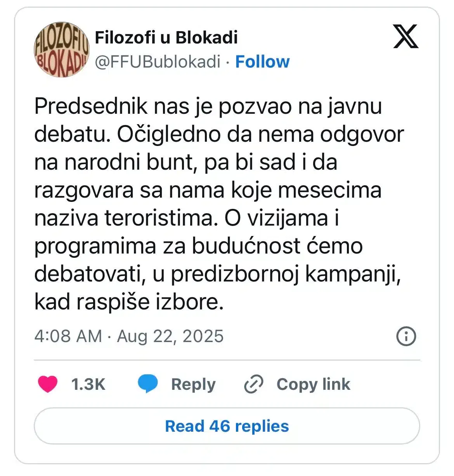The image size is (454, 476).
Task: Click the 1.3K likes count
Action: click(x=88, y=384)
